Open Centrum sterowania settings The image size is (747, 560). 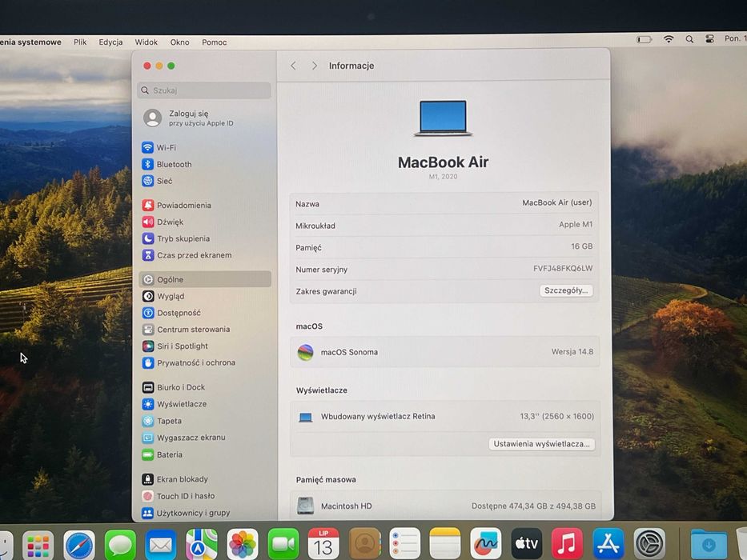187,330
